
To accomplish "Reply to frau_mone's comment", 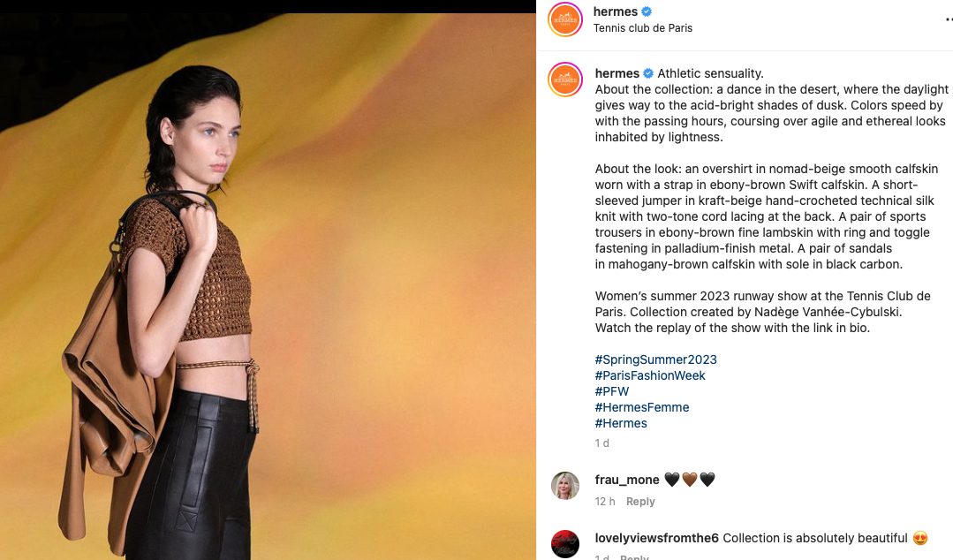I will coord(640,501).
